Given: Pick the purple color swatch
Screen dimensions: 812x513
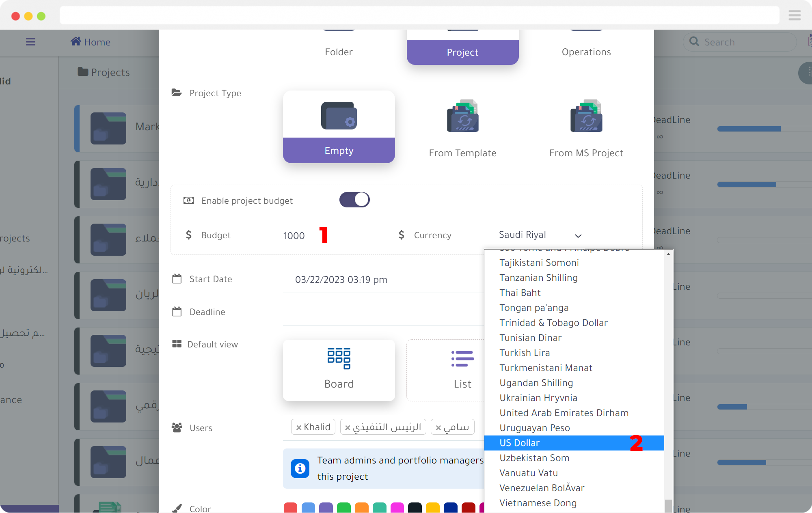Looking at the screenshot, I should point(326,508).
